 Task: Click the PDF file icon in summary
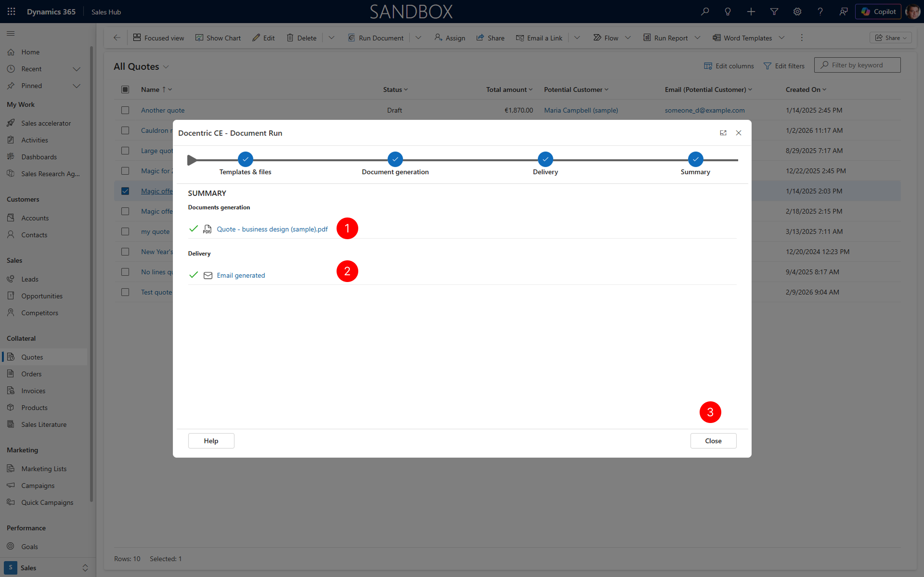point(208,229)
